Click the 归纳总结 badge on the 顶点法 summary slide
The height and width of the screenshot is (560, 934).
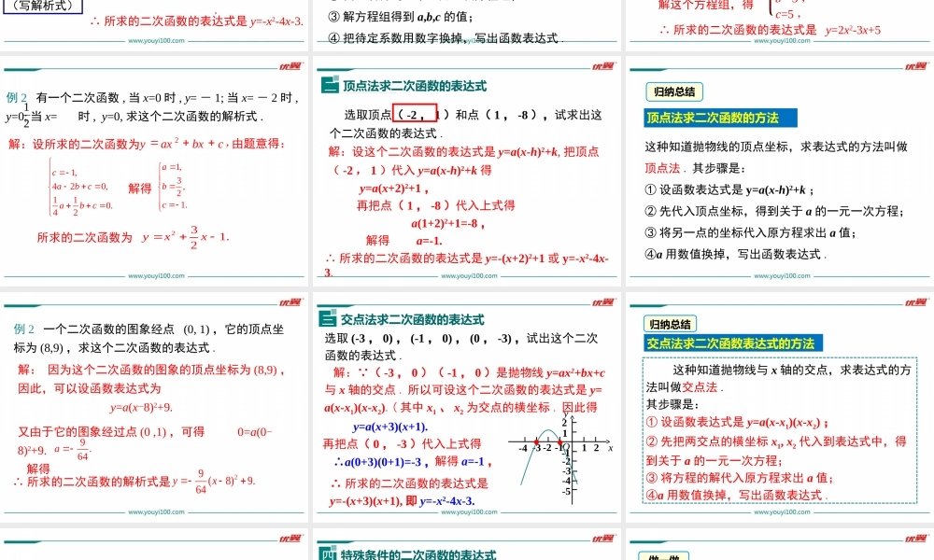coord(674,93)
